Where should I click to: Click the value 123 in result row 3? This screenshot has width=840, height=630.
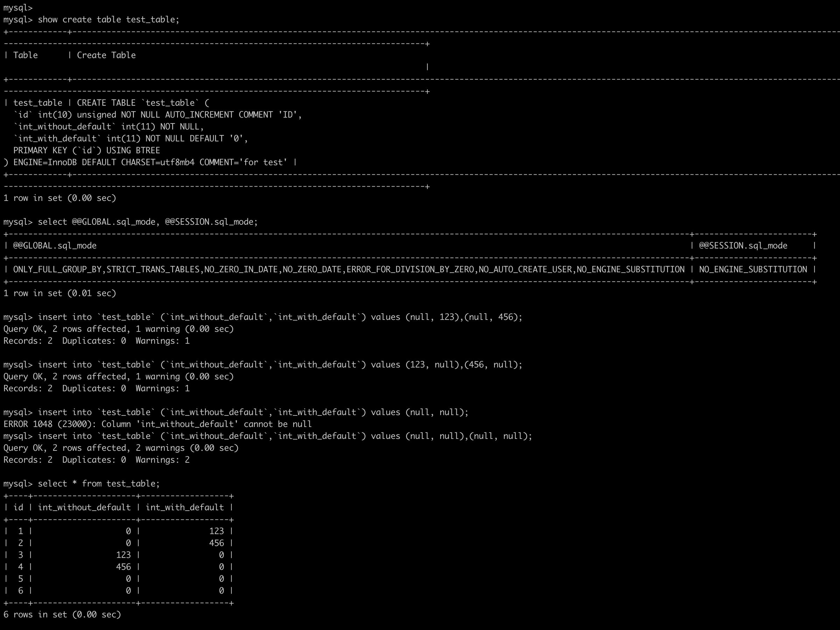[x=124, y=555]
